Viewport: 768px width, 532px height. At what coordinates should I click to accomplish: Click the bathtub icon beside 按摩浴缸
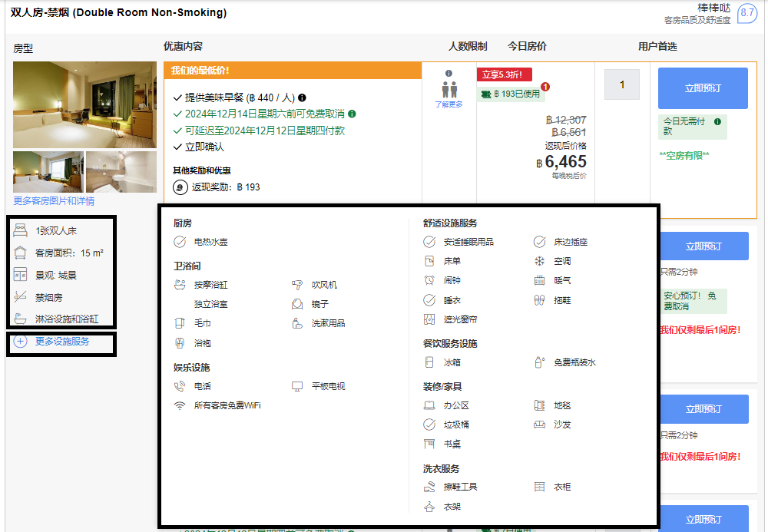180,284
